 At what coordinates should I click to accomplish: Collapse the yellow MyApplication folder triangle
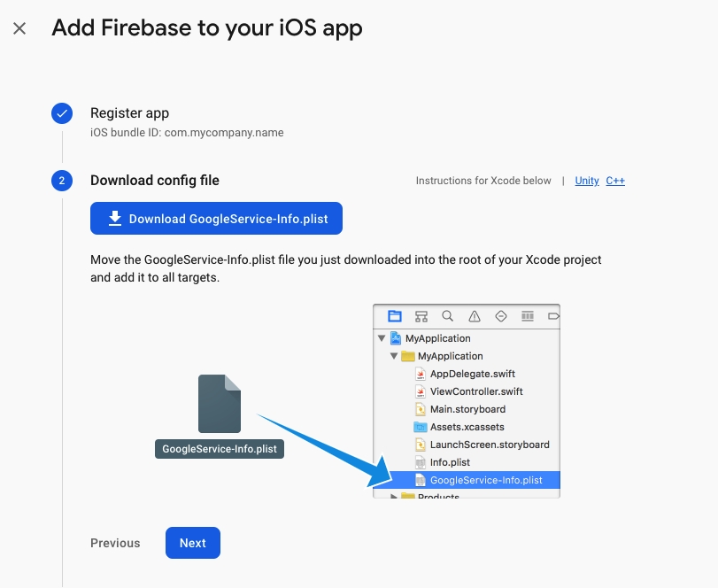click(395, 356)
